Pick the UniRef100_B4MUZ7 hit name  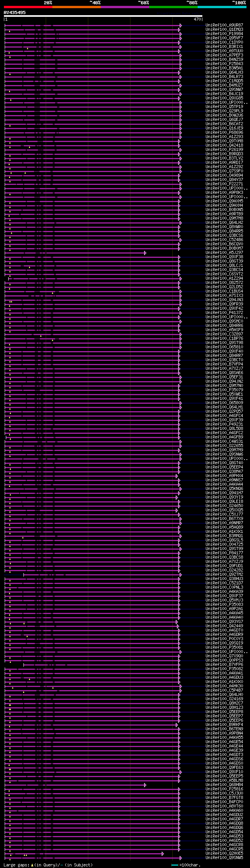tap(224, 85)
